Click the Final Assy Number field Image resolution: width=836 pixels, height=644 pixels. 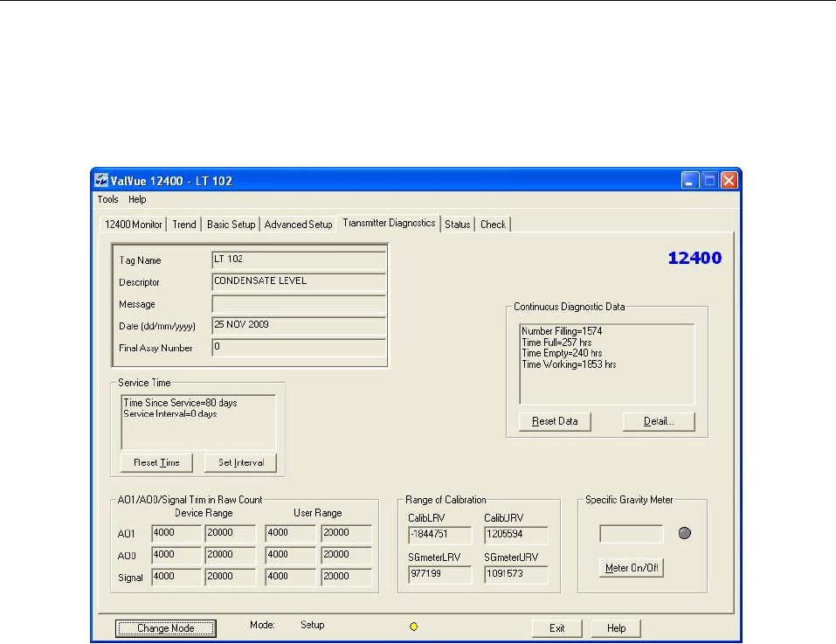tap(299, 347)
